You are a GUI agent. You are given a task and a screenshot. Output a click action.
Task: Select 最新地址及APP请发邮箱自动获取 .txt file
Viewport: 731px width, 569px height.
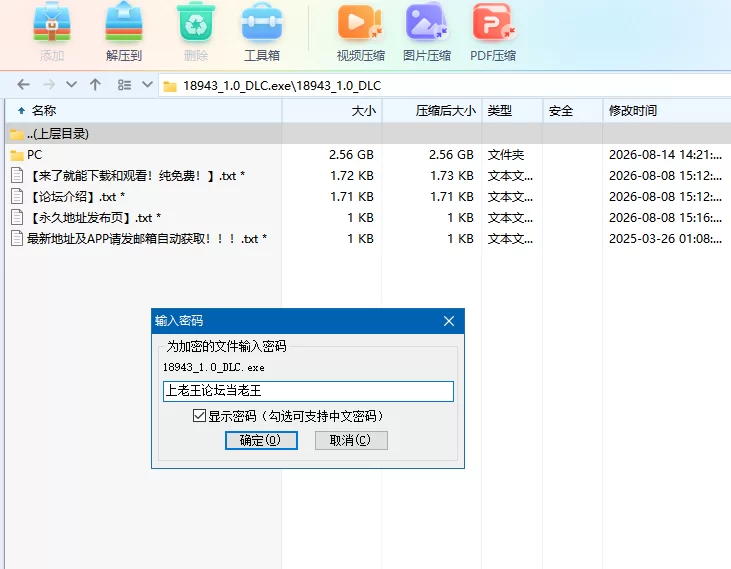pyautogui.click(x=368, y=239)
